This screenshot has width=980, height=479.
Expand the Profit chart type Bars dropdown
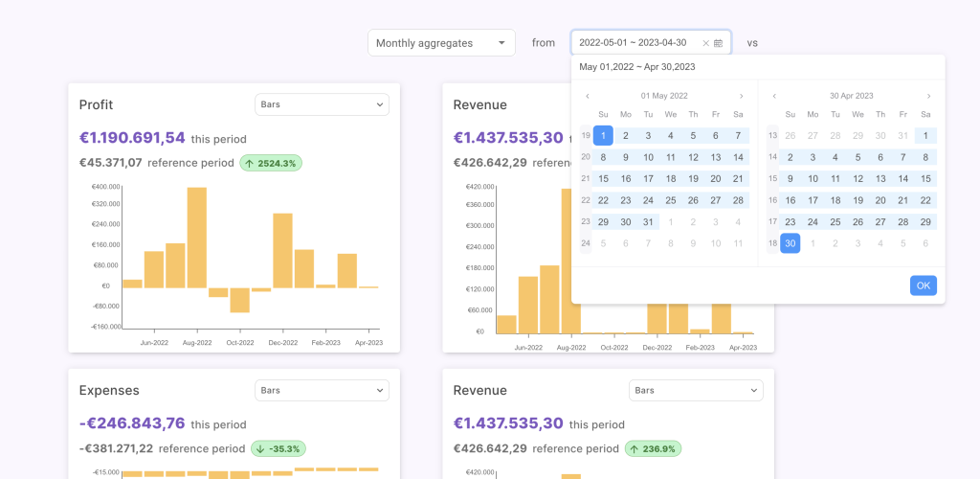322,103
